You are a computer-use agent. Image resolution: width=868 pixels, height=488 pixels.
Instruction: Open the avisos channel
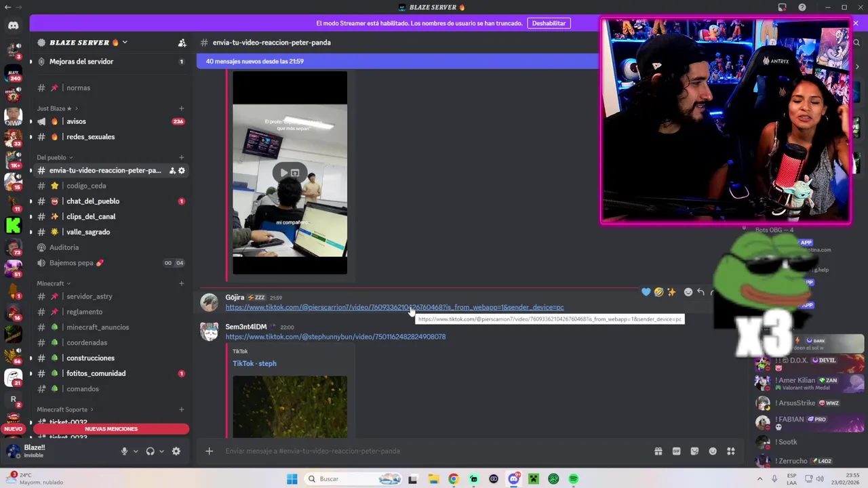click(111, 122)
